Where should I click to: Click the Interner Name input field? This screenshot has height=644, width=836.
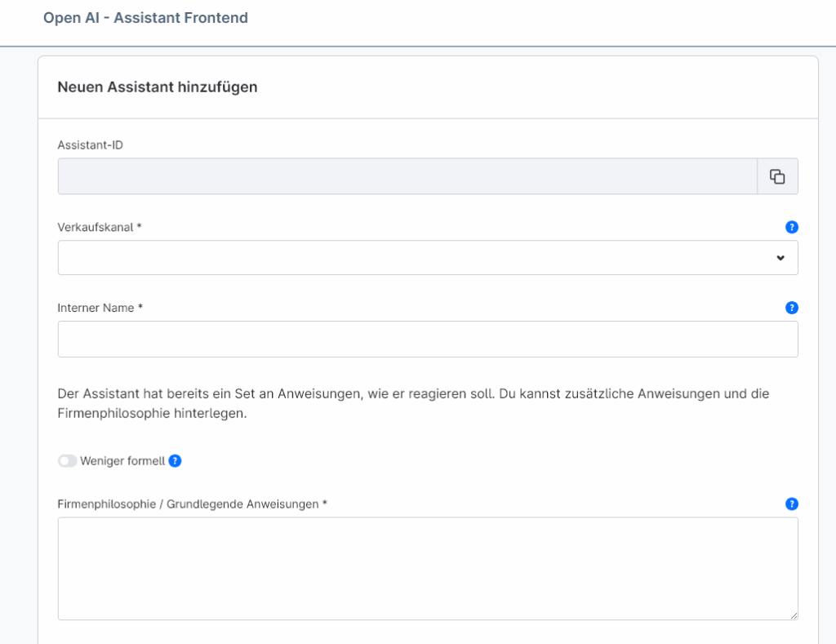428,339
